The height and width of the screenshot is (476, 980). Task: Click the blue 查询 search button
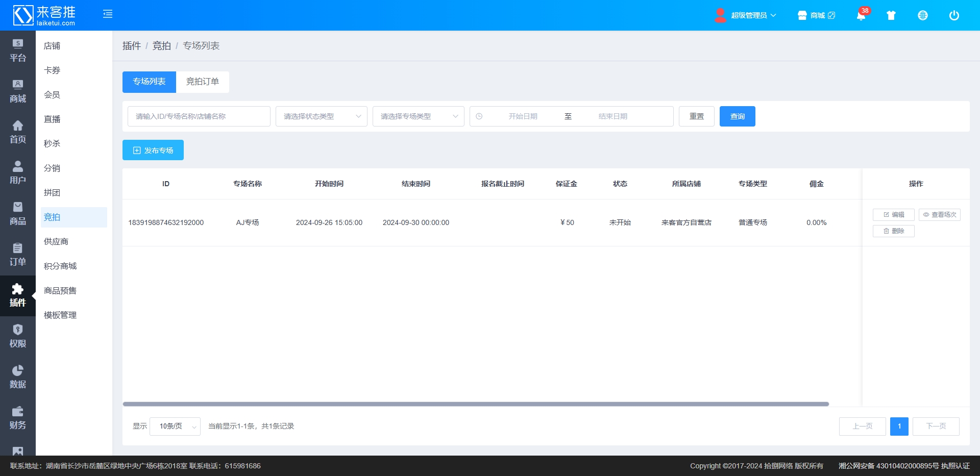(737, 116)
